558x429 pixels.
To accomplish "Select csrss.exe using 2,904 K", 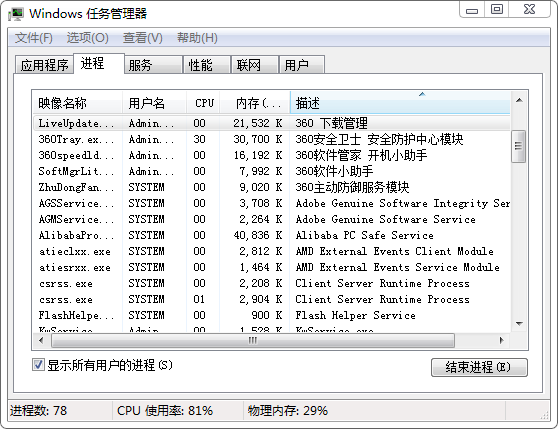I will 272,299.
